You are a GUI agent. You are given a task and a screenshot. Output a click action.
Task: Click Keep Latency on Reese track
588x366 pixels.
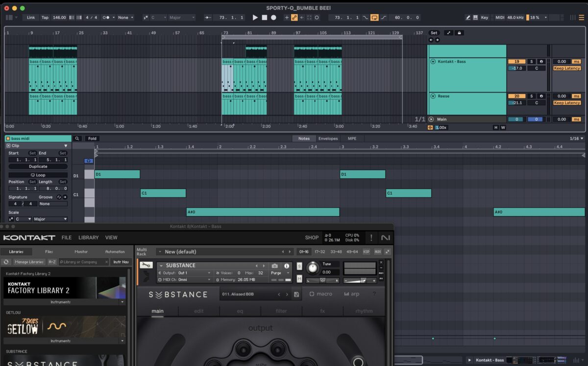tap(567, 103)
